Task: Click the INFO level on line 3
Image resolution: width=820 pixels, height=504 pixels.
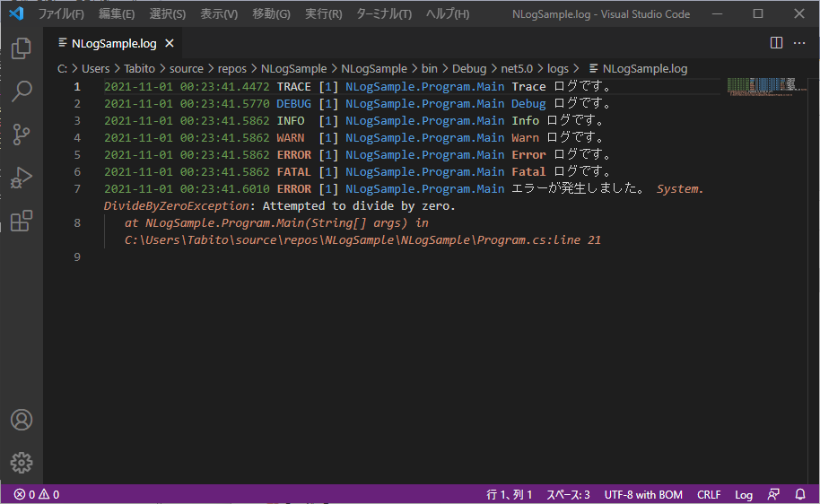Action: pos(291,121)
